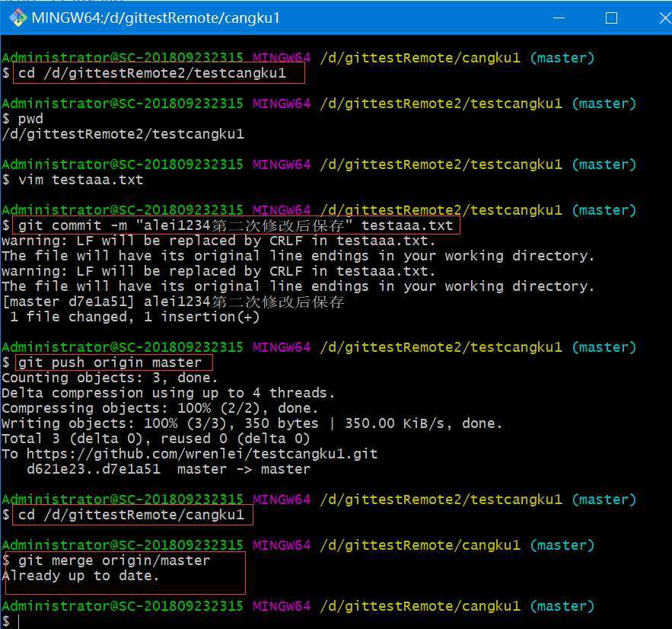Click the "git push origin master" command

click(x=110, y=362)
